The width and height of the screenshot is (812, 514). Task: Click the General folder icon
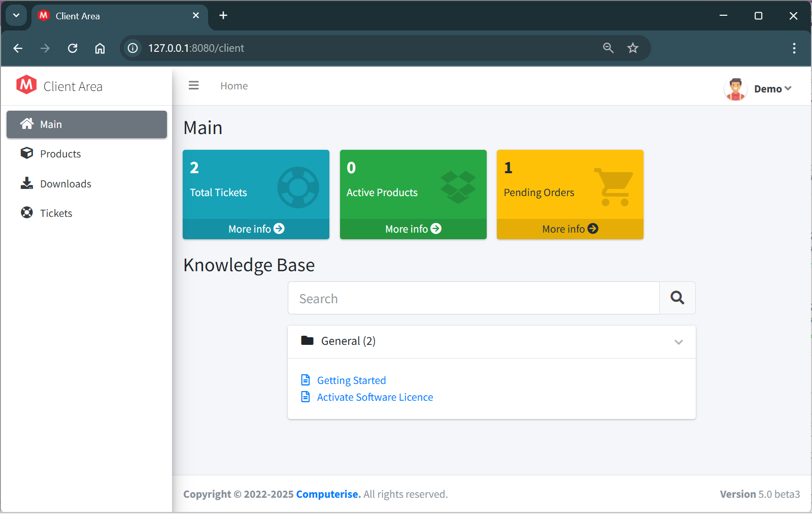[308, 340]
